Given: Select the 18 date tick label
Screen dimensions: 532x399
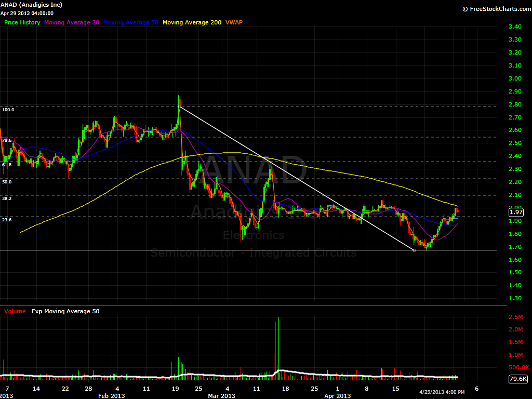Looking at the screenshot, I should click(285, 389).
